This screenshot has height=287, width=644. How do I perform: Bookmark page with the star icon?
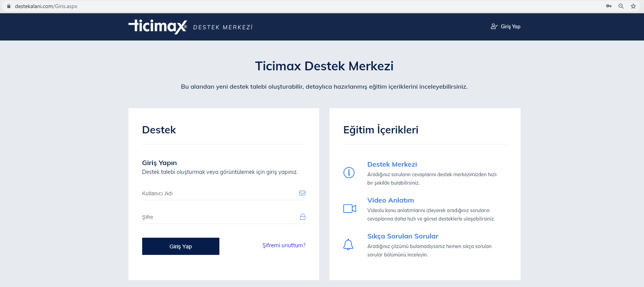click(x=633, y=6)
